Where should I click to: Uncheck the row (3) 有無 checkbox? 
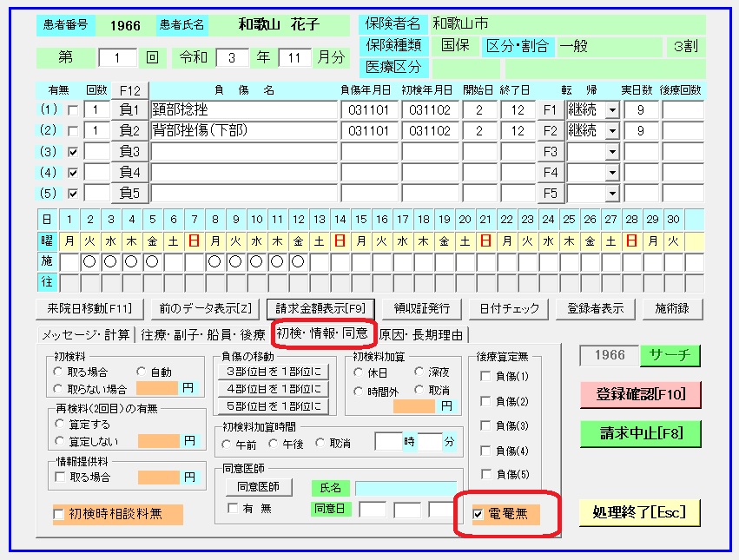coord(72,152)
